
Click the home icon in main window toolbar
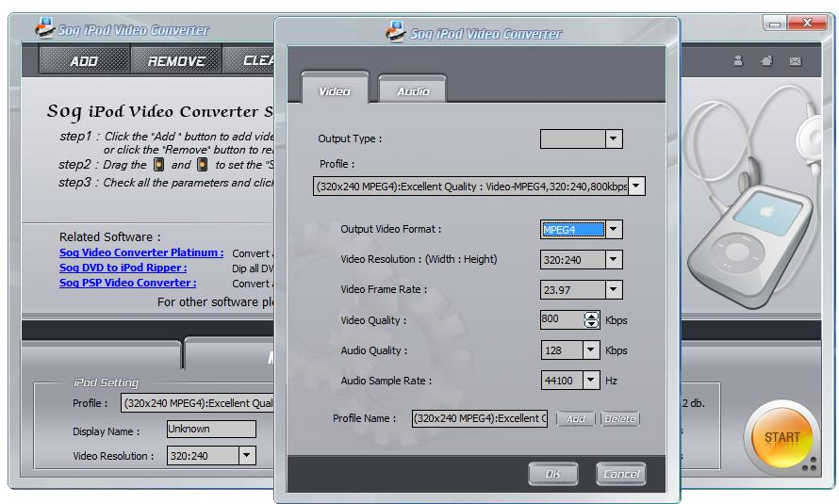tap(766, 60)
